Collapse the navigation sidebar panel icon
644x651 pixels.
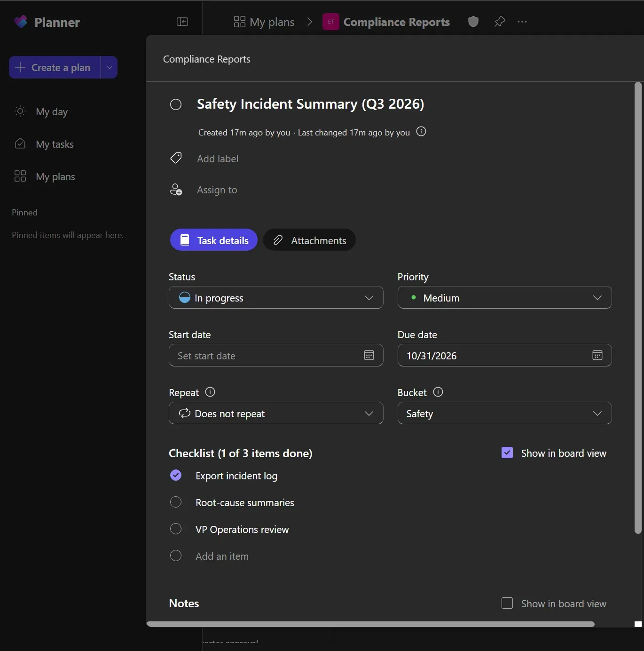point(182,22)
